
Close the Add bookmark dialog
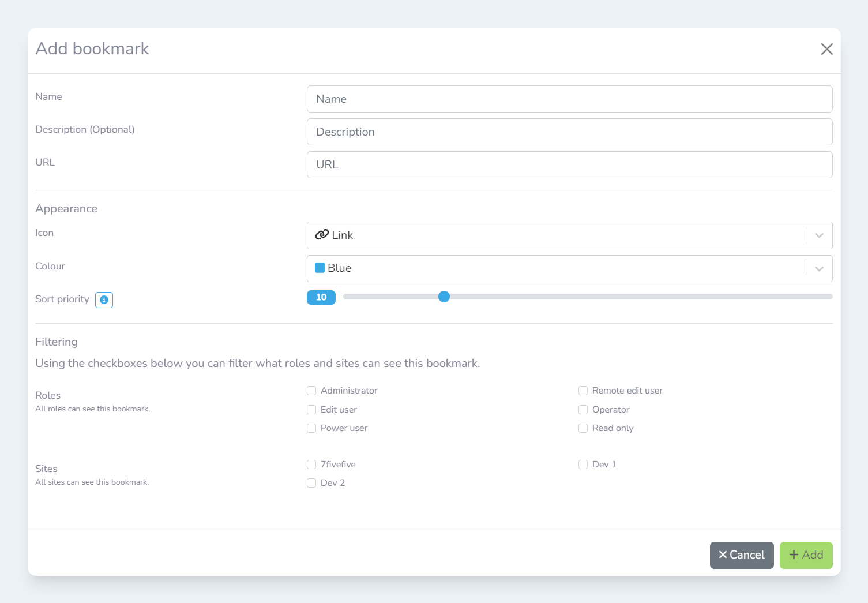coord(826,49)
